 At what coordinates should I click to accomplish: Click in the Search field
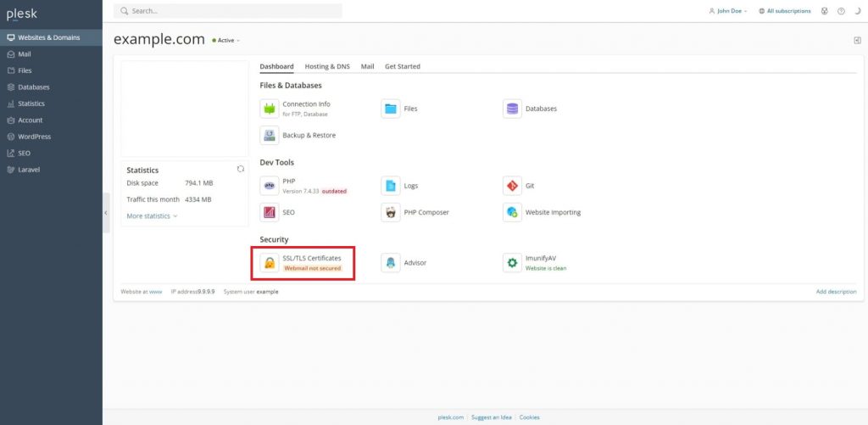227,11
